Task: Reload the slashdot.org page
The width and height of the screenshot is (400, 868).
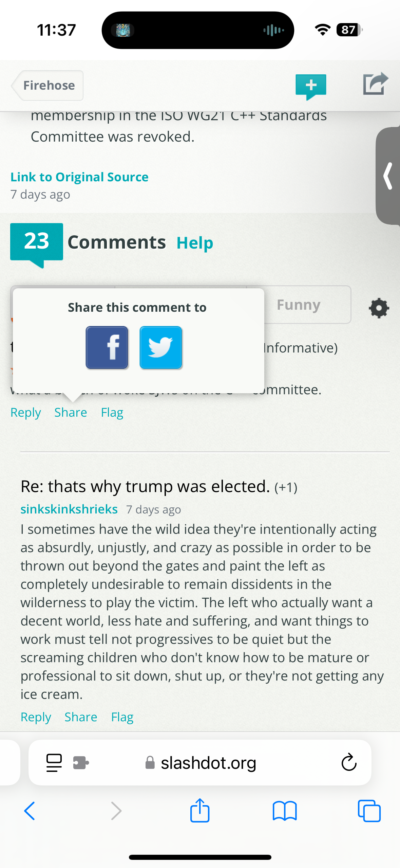Action: pyautogui.click(x=349, y=763)
